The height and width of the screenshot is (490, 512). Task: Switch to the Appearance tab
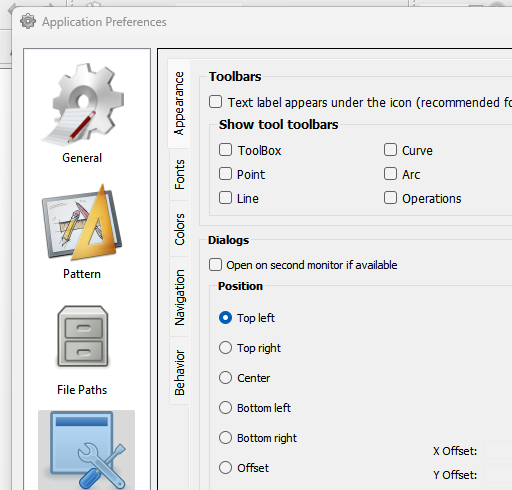pos(179,104)
